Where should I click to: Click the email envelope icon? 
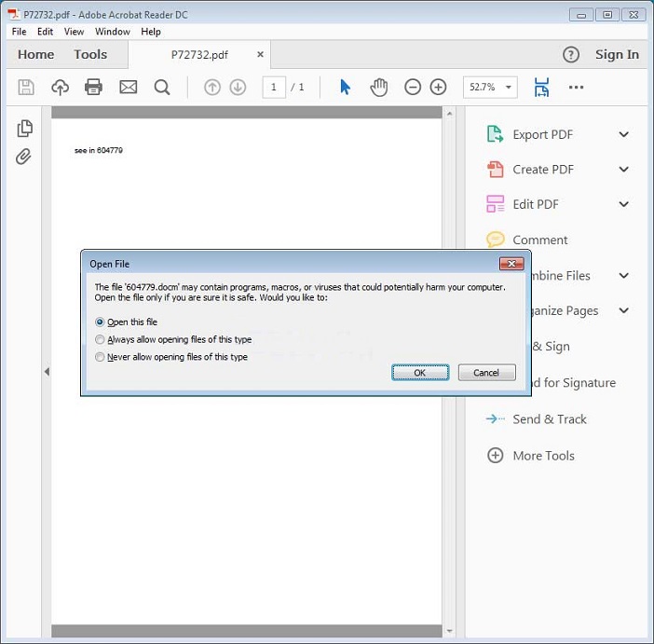pyautogui.click(x=128, y=88)
